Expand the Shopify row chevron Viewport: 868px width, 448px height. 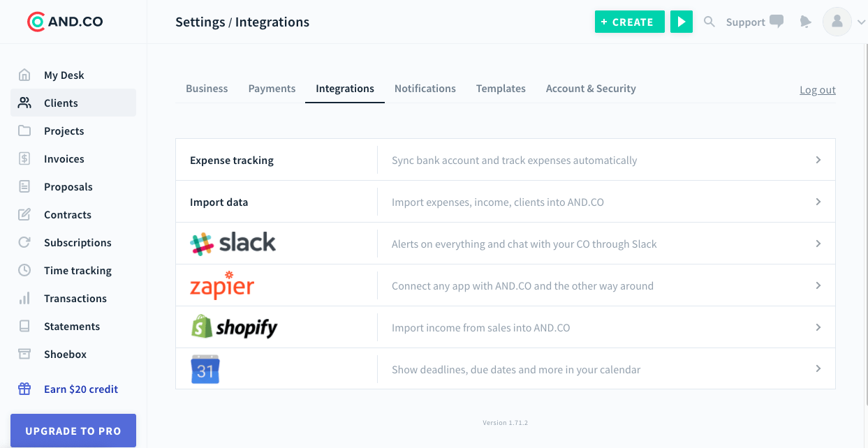818,327
